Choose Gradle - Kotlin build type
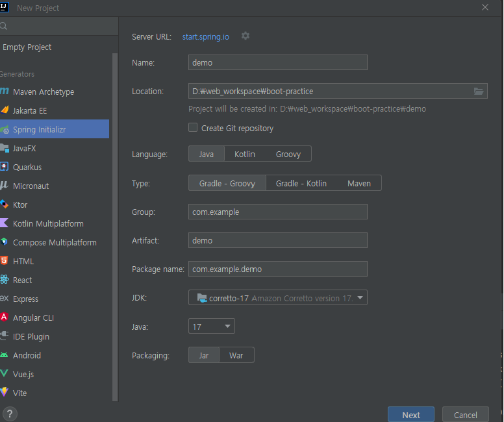504x422 pixels. pyautogui.click(x=301, y=183)
